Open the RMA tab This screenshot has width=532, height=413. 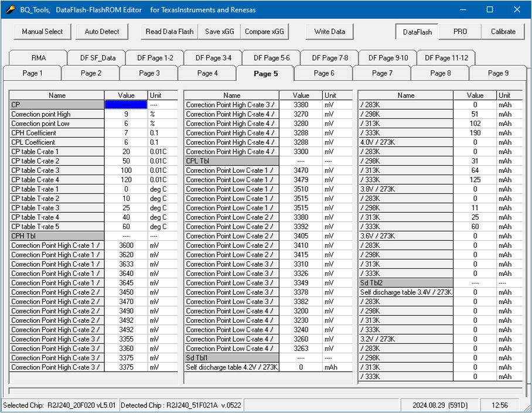(38, 57)
